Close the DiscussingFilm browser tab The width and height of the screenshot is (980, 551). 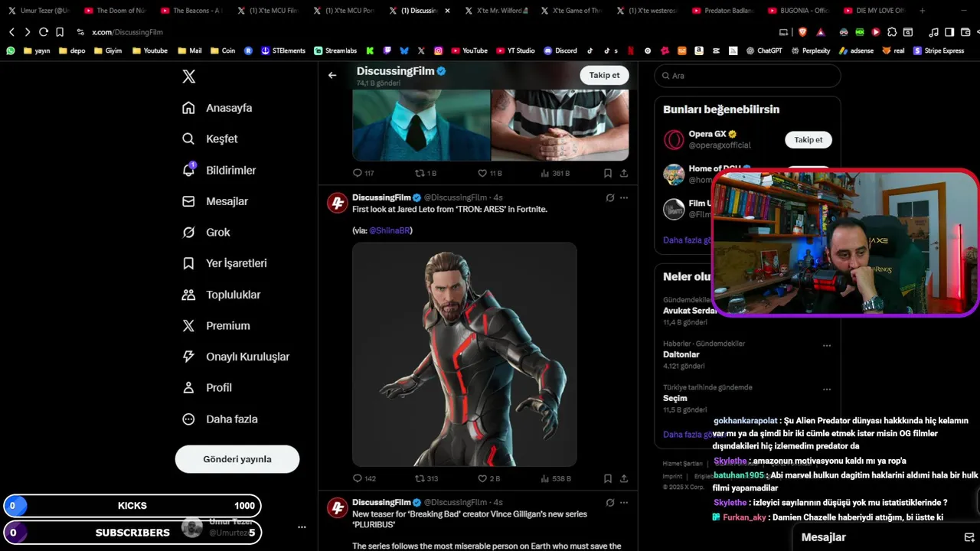[x=447, y=11]
